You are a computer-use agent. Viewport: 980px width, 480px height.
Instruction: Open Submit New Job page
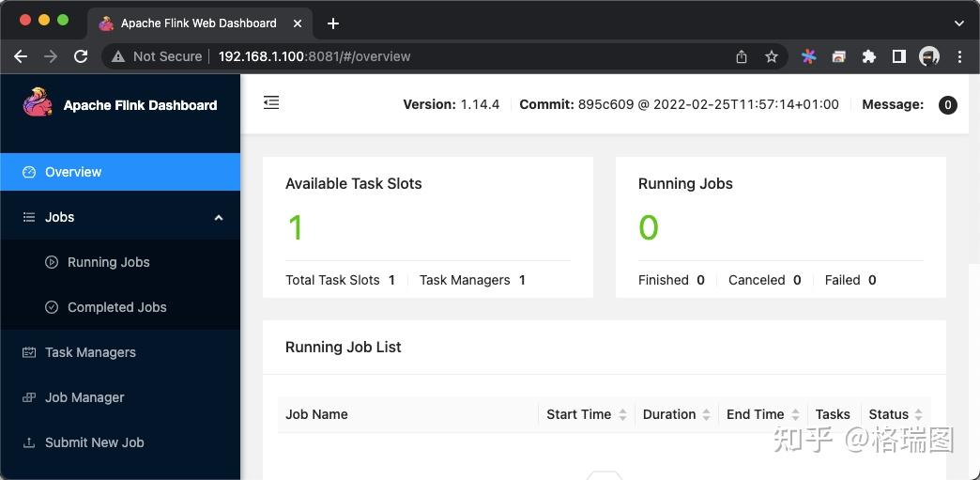point(94,442)
